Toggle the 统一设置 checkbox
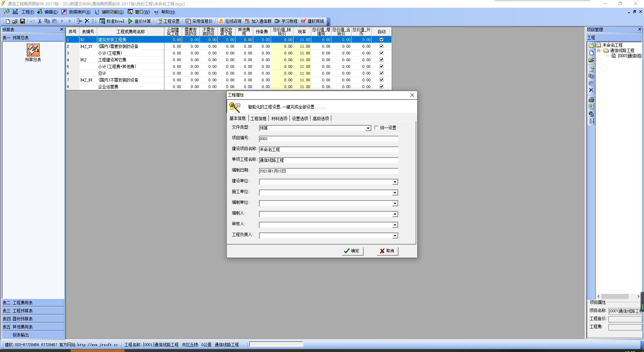Screen dimensions: 644x352 (376, 128)
